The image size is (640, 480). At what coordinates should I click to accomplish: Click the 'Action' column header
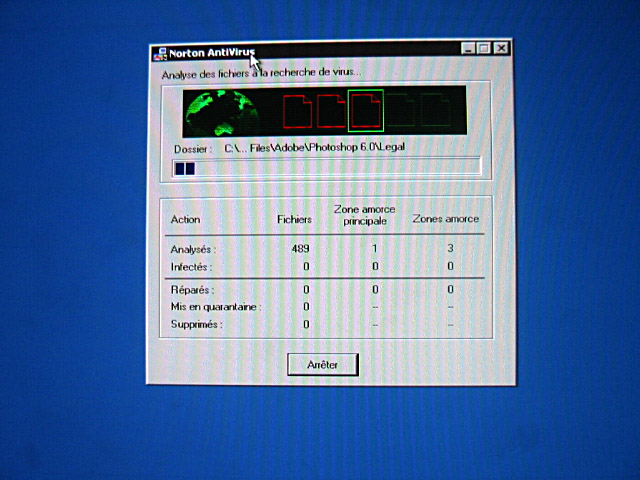(x=185, y=220)
